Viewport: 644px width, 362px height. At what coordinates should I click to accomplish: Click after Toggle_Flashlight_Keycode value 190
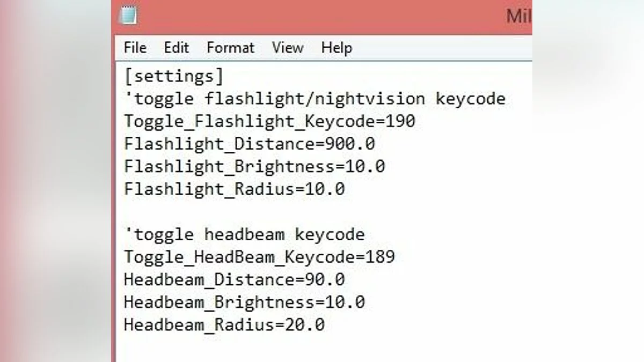point(416,121)
